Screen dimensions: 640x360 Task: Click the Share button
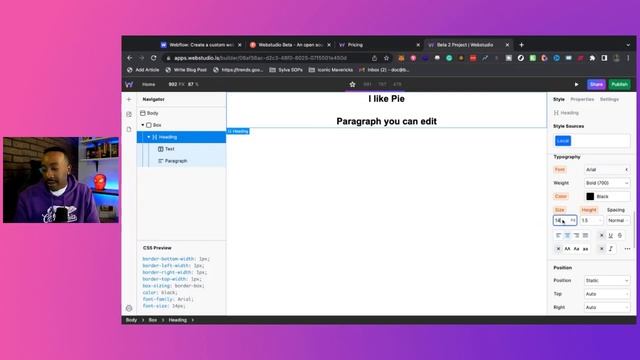[596, 84]
